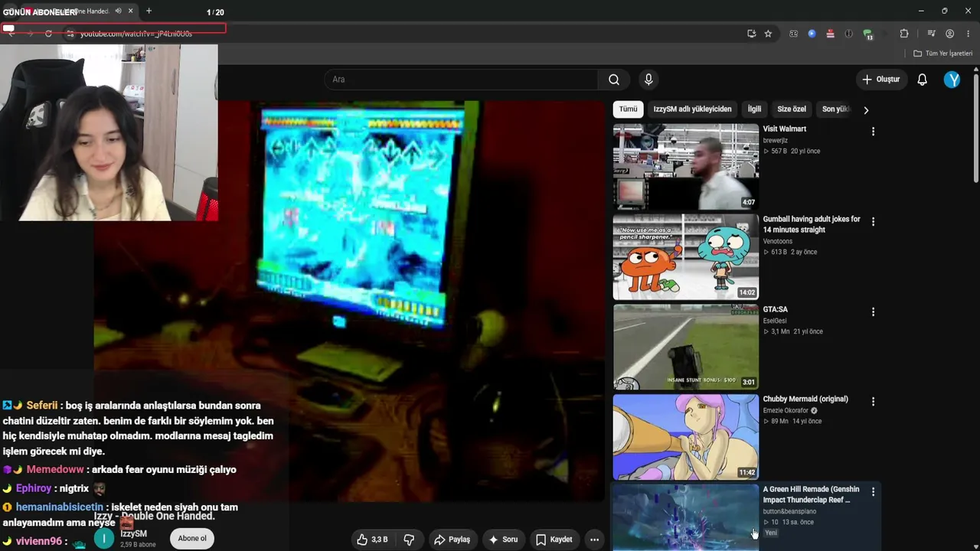This screenshot has height=551, width=980.
Task: Open the IzzySM channel avatar
Action: [x=104, y=539]
